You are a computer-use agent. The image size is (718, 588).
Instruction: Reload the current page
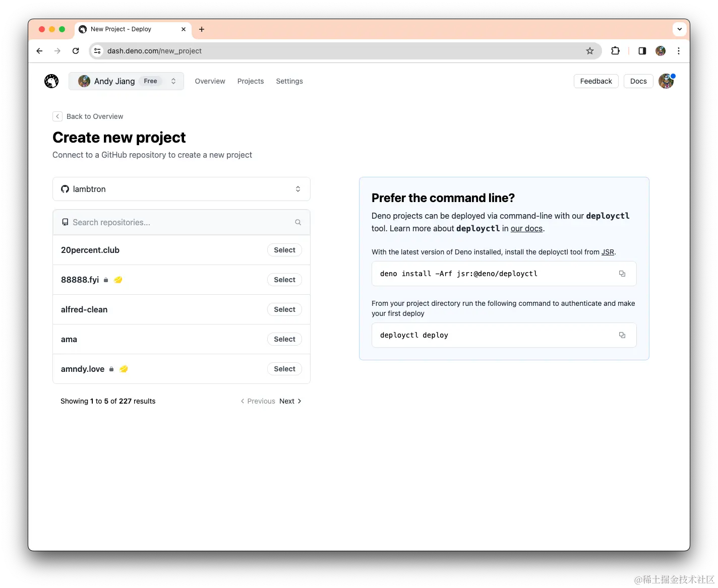point(76,51)
